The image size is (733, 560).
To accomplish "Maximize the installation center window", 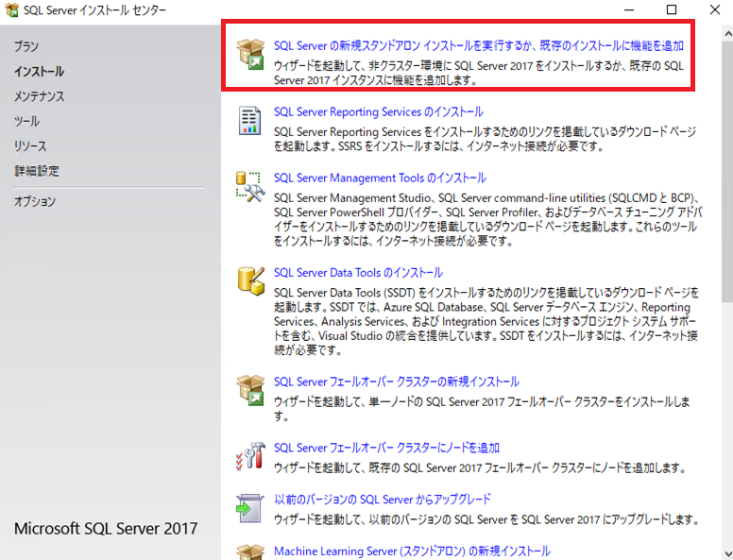I will click(x=672, y=9).
